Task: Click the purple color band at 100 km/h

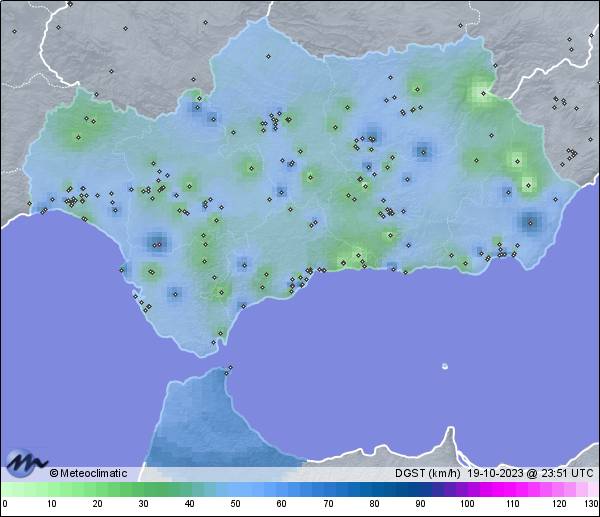Action: coord(466,489)
